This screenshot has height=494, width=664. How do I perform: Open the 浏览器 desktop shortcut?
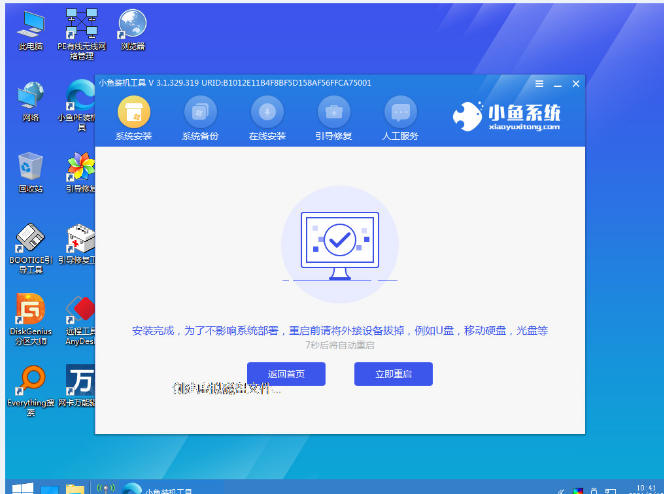pyautogui.click(x=130, y=27)
